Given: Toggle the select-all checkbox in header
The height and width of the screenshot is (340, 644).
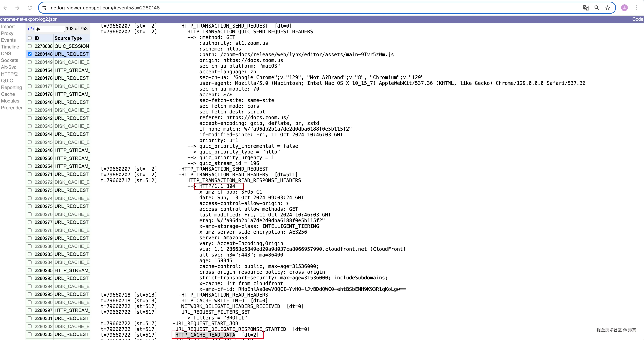Looking at the screenshot, I should coord(30,38).
